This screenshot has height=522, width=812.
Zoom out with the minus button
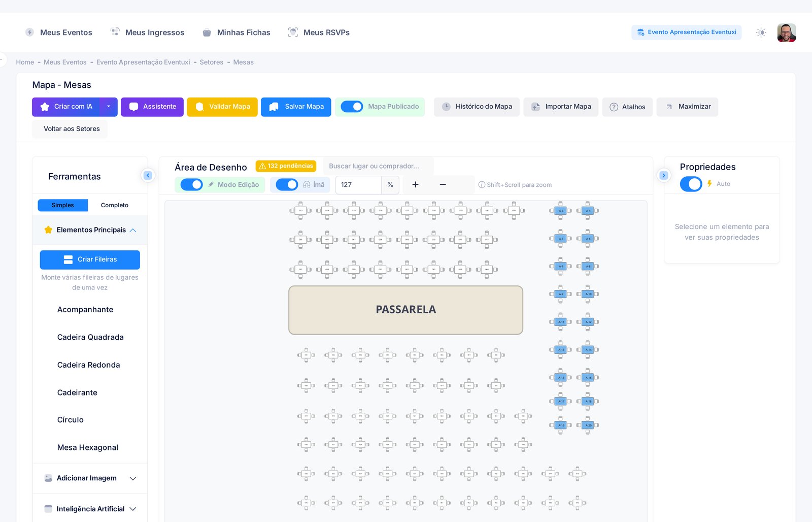443,185
